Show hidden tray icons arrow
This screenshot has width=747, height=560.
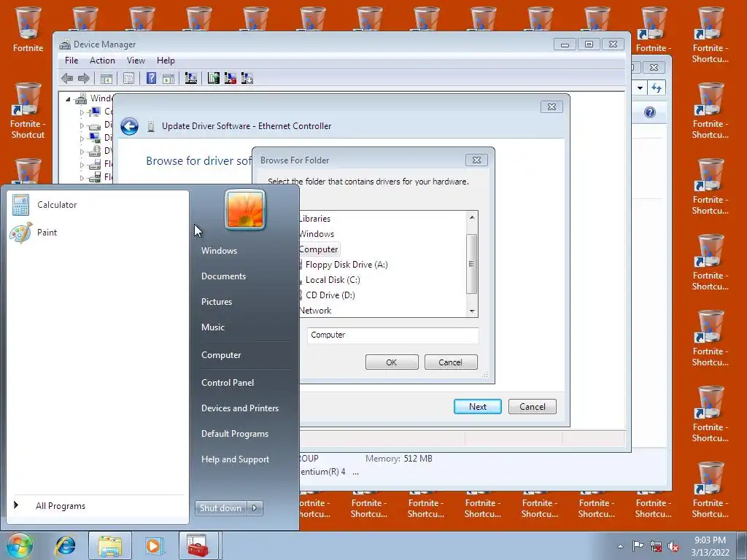pyautogui.click(x=620, y=546)
